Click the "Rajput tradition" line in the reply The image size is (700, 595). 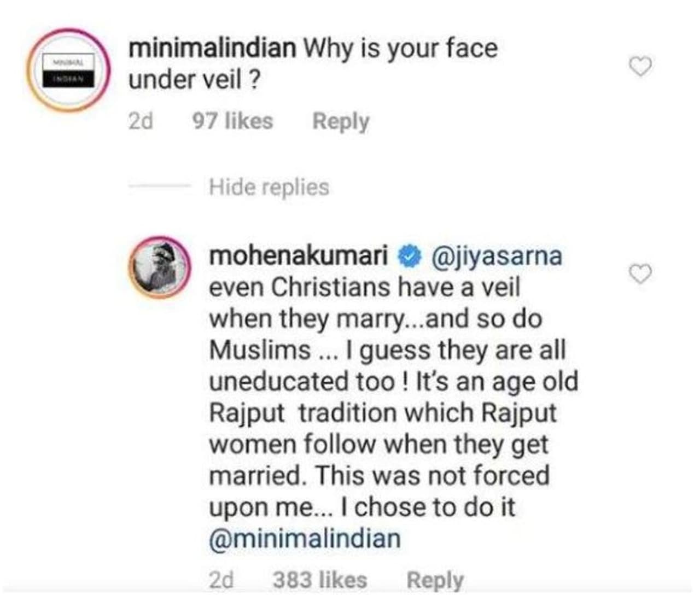pyautogui.click(x=383, y=413)
